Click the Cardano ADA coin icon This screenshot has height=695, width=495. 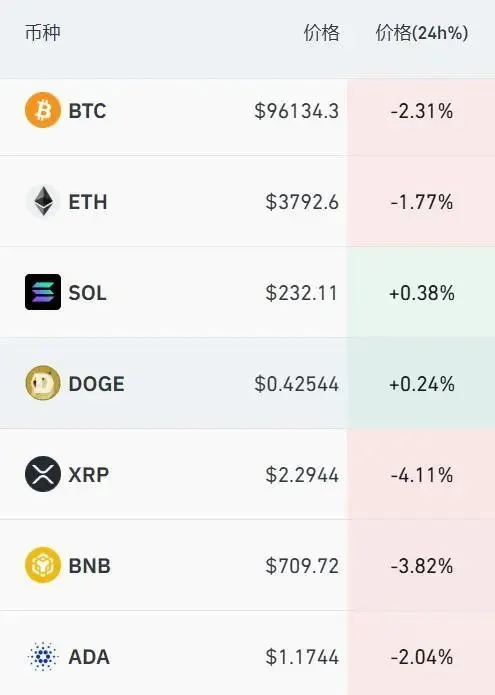[x=43, y=656]
